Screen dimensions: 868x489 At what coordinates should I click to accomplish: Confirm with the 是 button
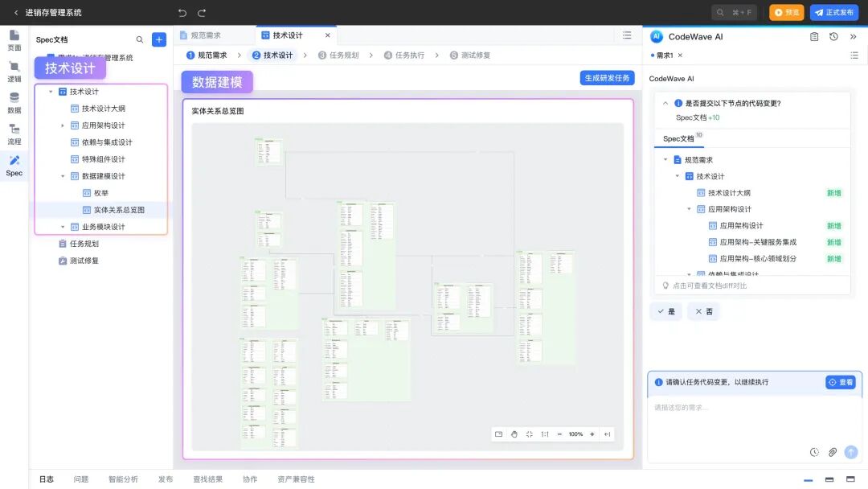666,311
